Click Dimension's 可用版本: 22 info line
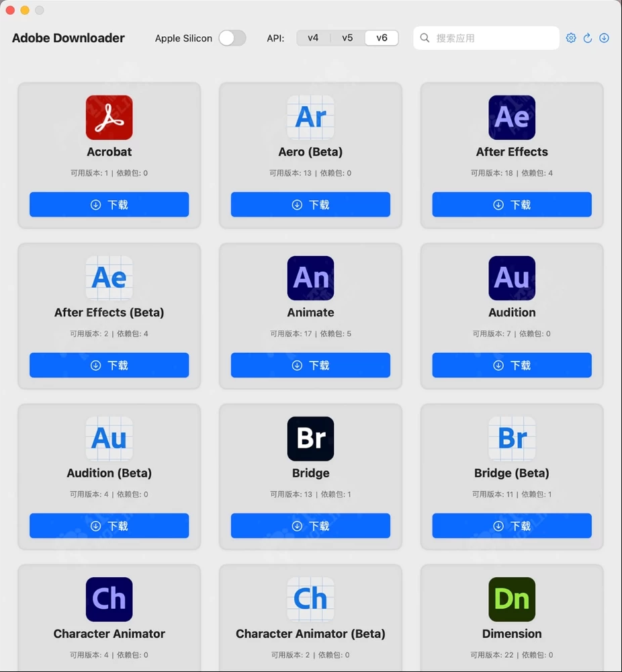Viewport: 622px width, 672px height. pyautogui.click(x=512, y=655)
